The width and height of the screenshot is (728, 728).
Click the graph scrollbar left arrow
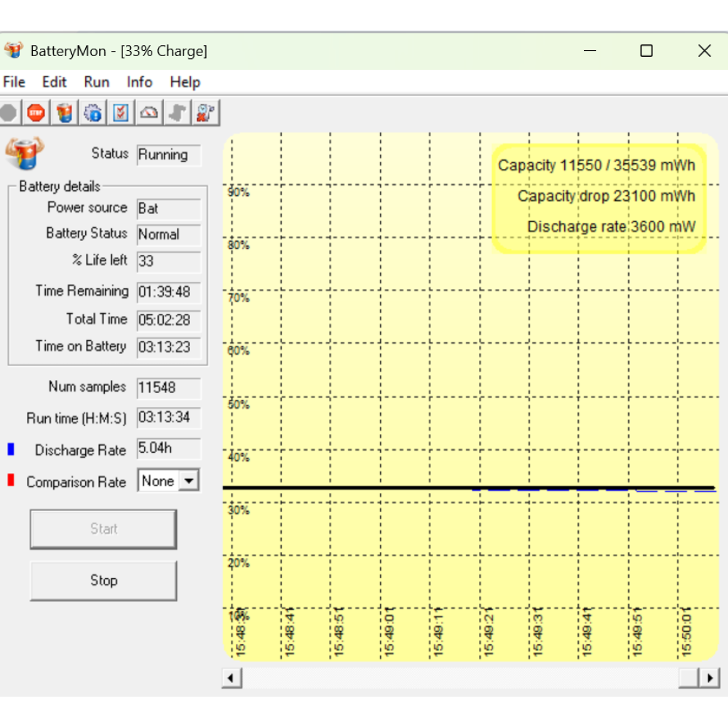(232, 678)
